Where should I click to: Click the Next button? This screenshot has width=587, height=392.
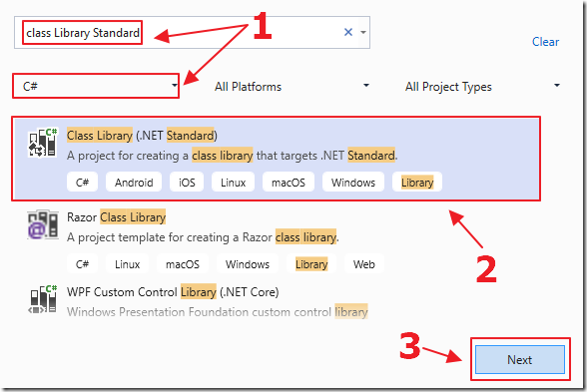pyautogui.click(x=519, y=359)
